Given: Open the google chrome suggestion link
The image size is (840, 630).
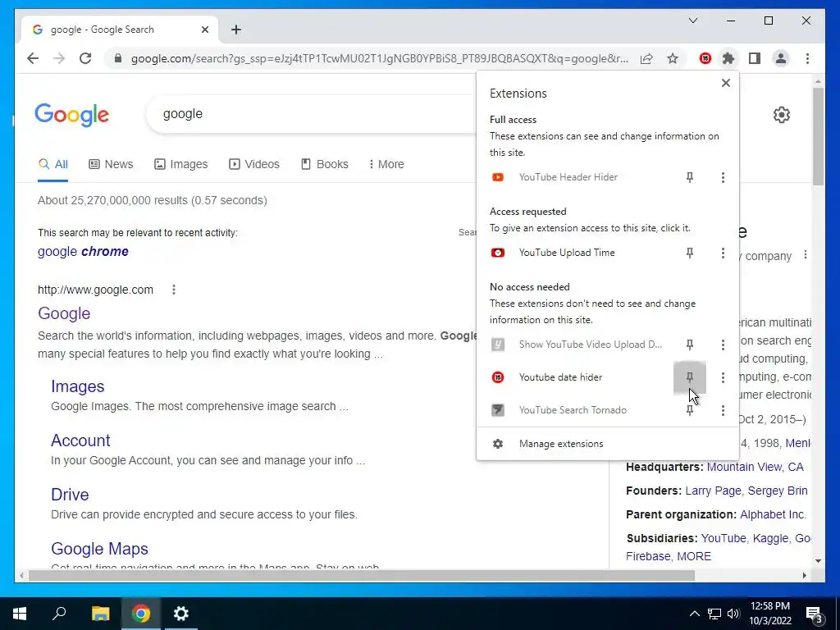Looking at the screenshot, I should point(83,251).
